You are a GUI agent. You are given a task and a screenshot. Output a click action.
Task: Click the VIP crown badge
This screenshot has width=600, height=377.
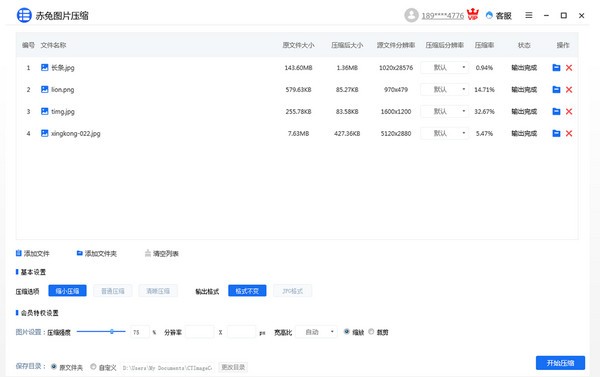[473, 14]
